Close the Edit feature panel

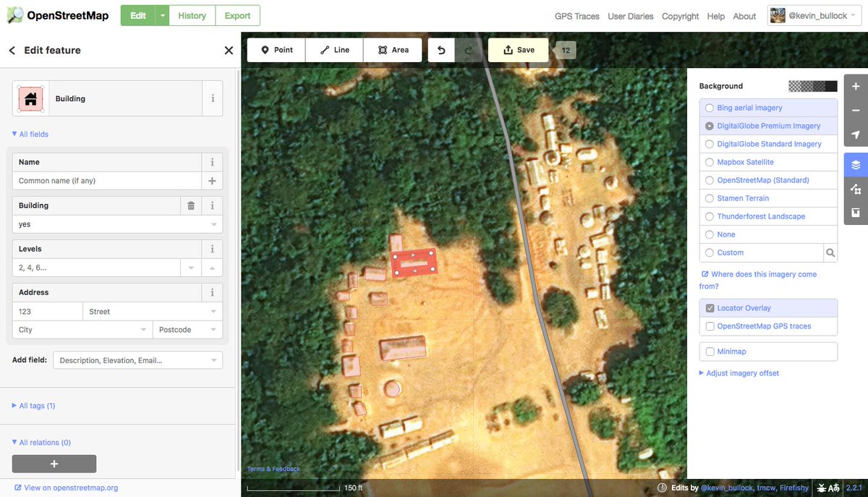point(229,51)
